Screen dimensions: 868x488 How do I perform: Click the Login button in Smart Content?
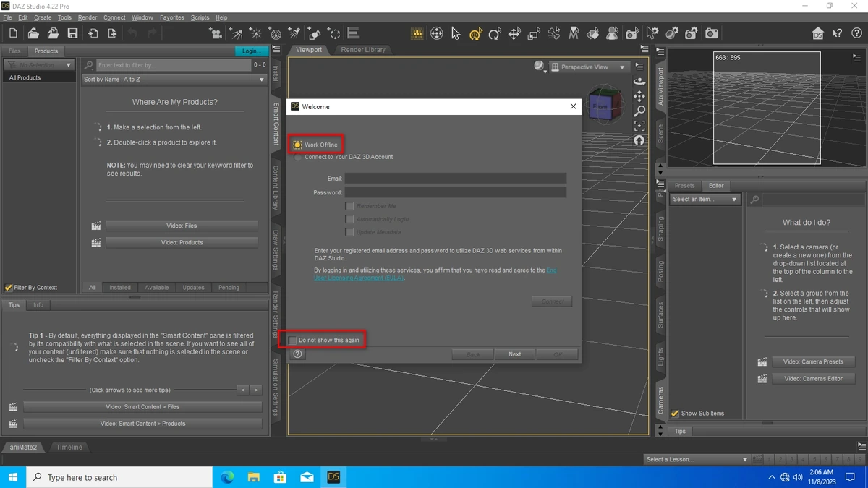[251, 51]
